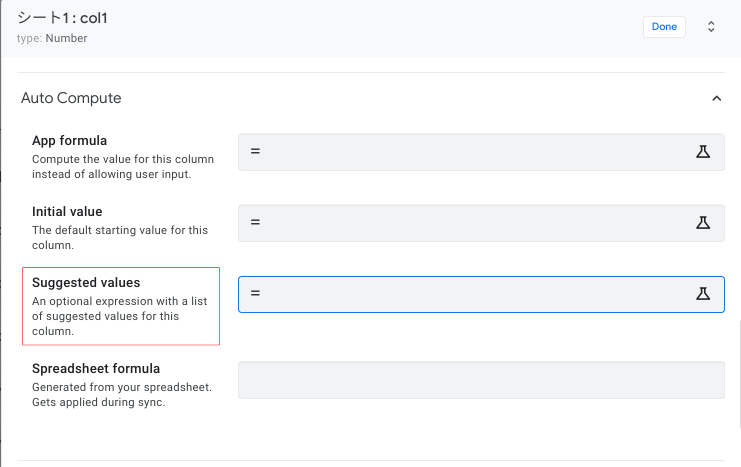The height and width of the screenshot is (467, 741).
Task: Click the type: Number subtitle
Action: tap(52, 39)
